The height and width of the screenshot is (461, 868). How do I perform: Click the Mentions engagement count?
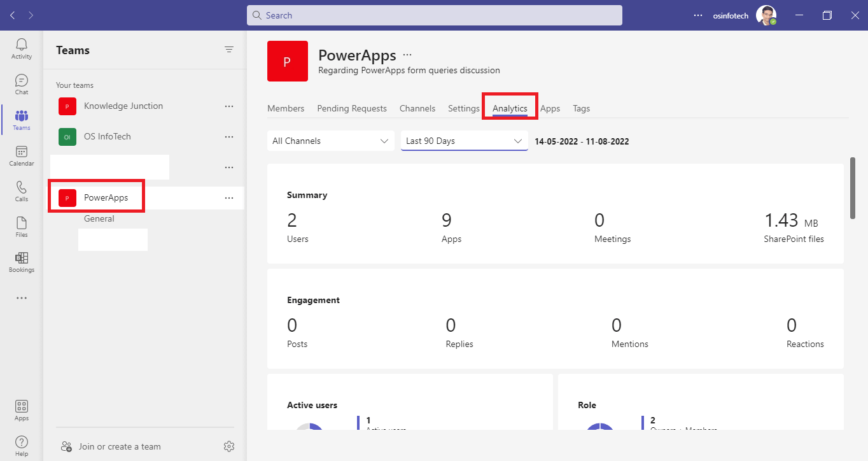coord(617,326)
